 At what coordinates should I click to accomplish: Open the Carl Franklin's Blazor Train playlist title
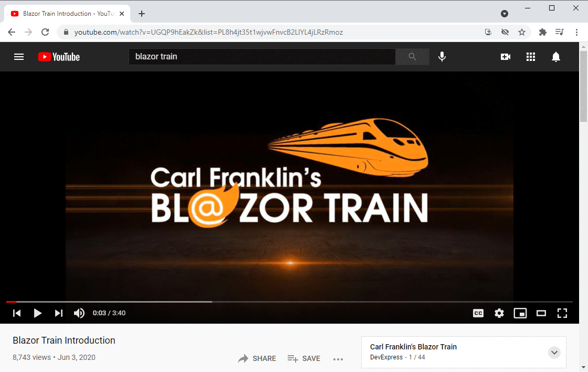click(413, 347)
